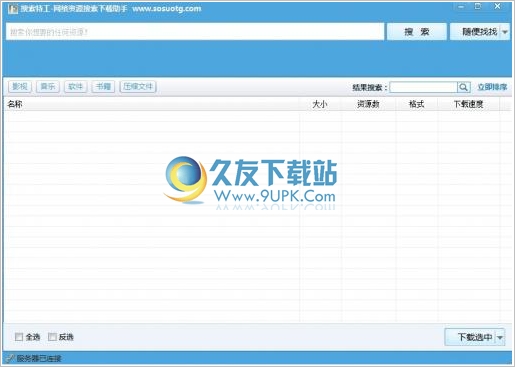
Task: Click the 搜索 search button
Action: 416,32
